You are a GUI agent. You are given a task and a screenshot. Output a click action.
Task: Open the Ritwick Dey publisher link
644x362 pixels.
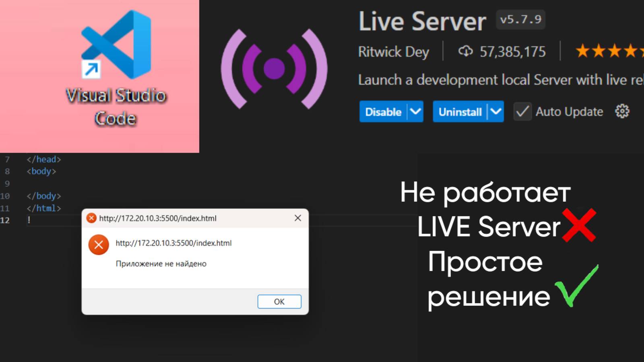pos(393,51)
